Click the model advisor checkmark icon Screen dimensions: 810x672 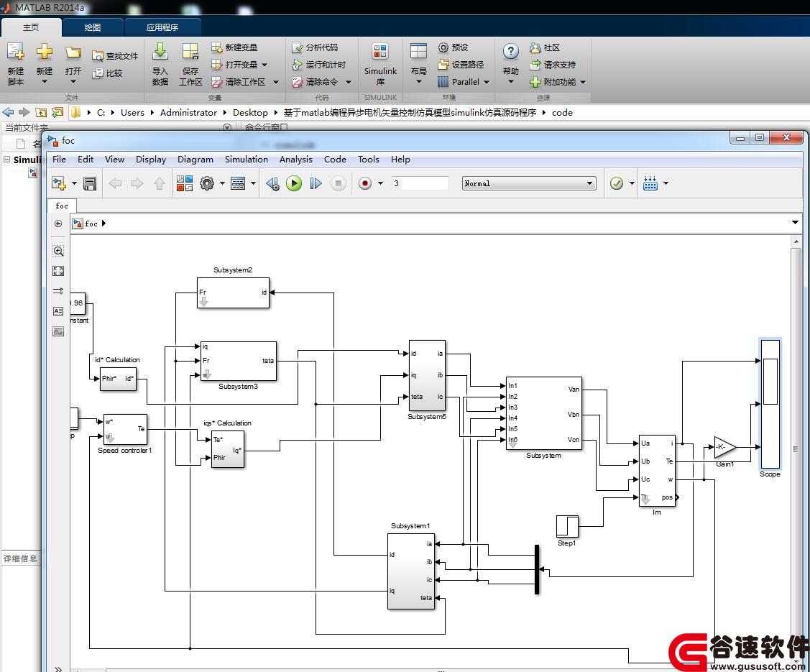tap(616, 183)
